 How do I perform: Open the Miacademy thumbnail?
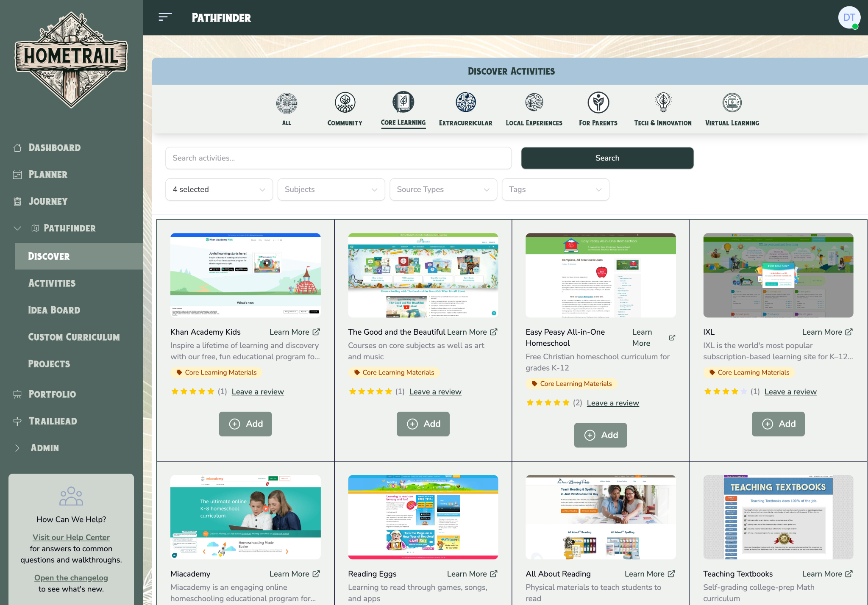(245, 517)
